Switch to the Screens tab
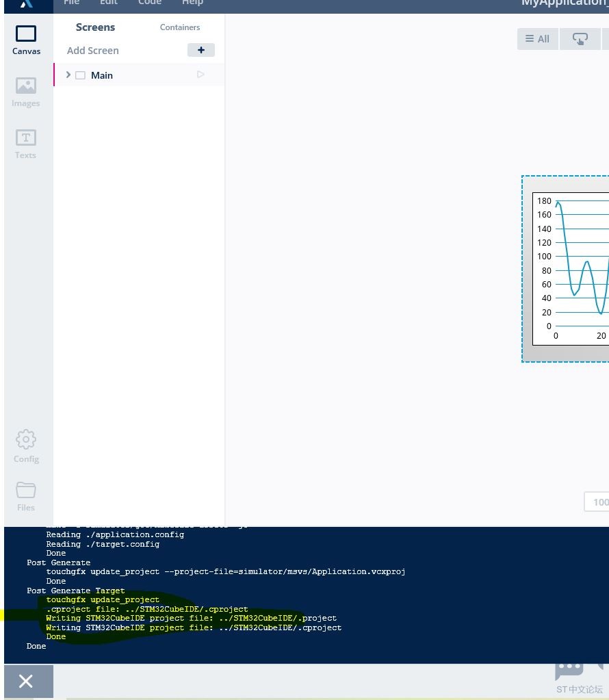The width and height of the screenshot is (609, 700). tap(95, 27)
